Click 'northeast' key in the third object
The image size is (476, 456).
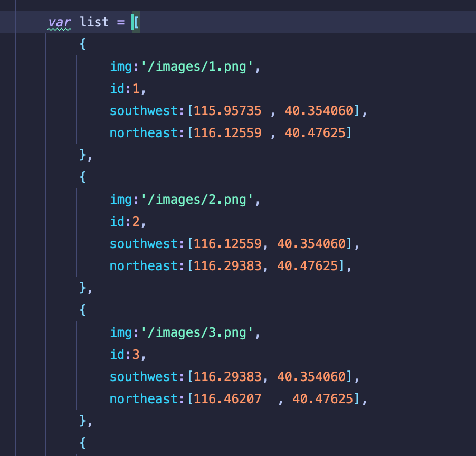tap(144, 399)
